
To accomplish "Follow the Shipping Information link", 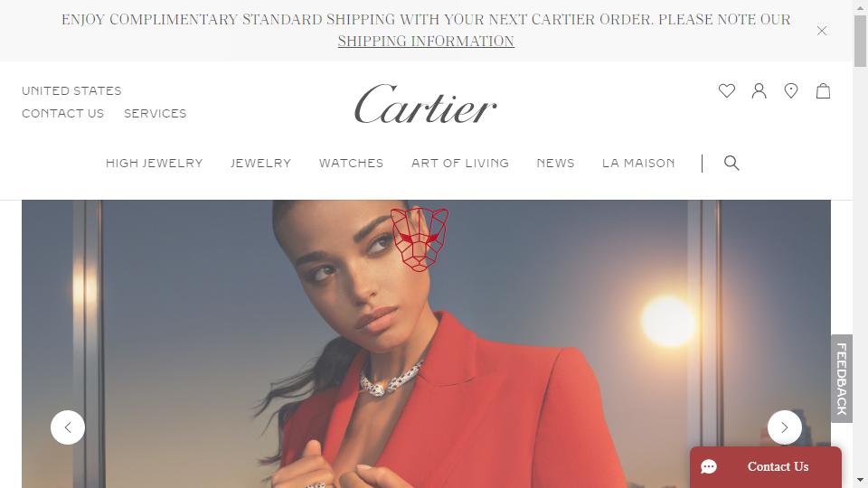I will coord(426,41).
